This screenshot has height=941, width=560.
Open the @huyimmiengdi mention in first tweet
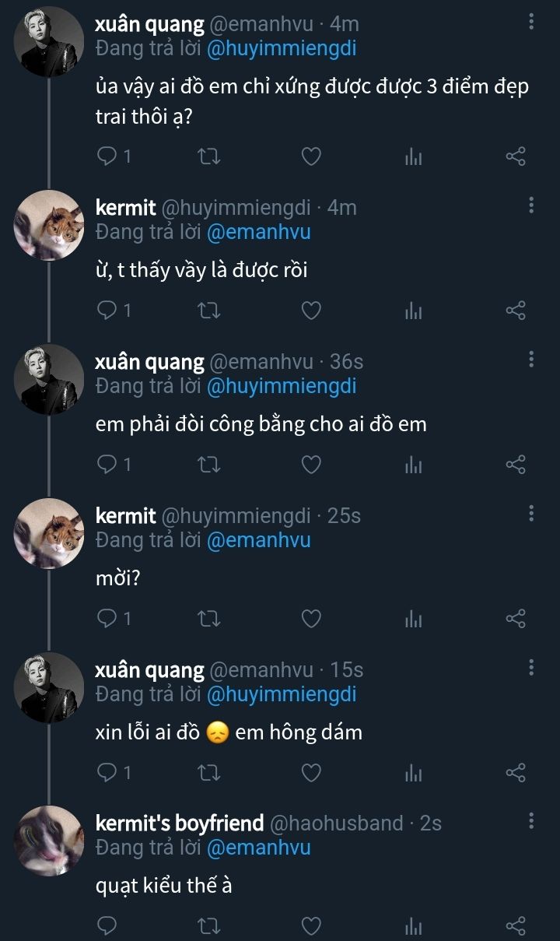pos(282,49)
